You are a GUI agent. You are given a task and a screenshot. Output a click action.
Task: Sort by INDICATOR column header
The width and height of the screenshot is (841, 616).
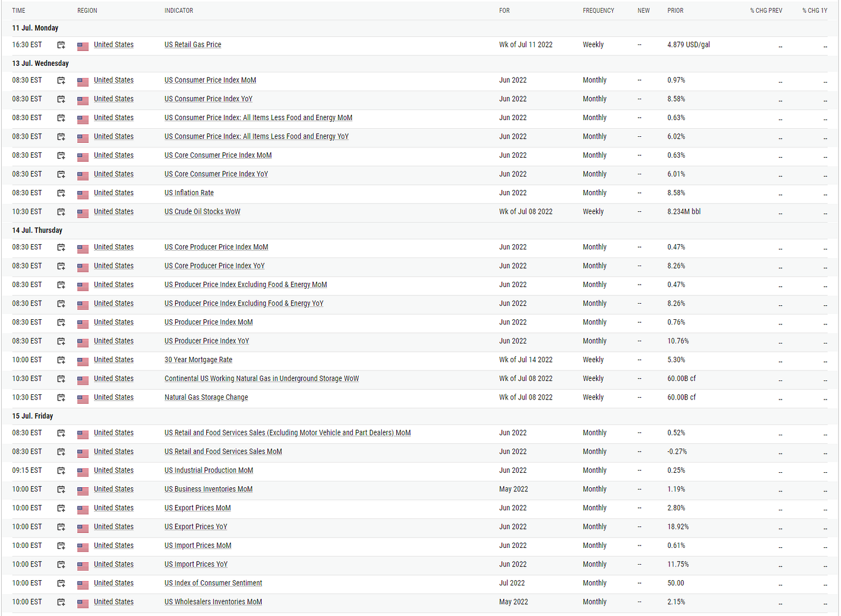point(179,10)
